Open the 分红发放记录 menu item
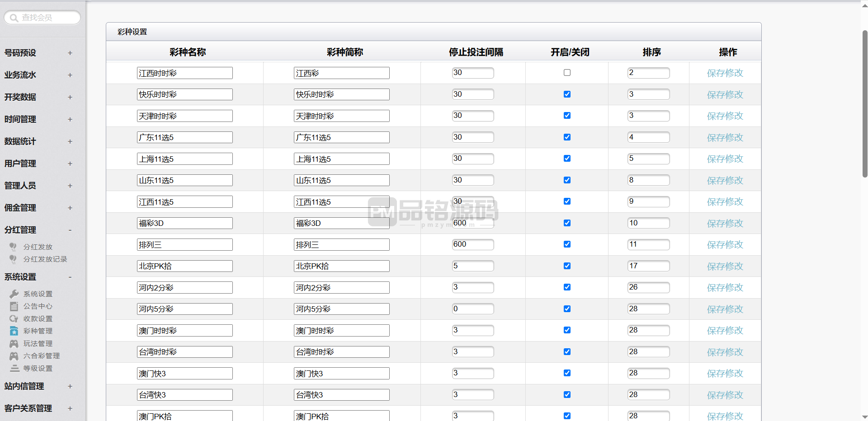 click(x=45, y=259)
